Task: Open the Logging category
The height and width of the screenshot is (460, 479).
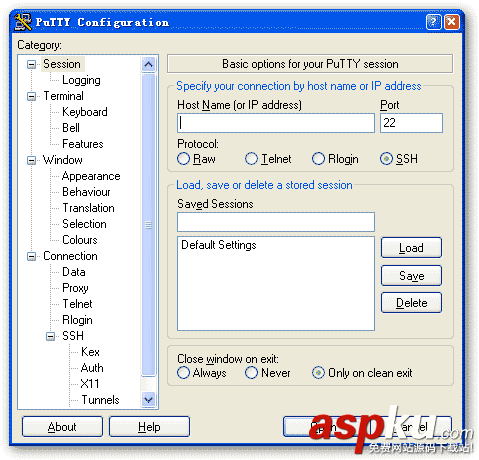Action: (81, 80)
